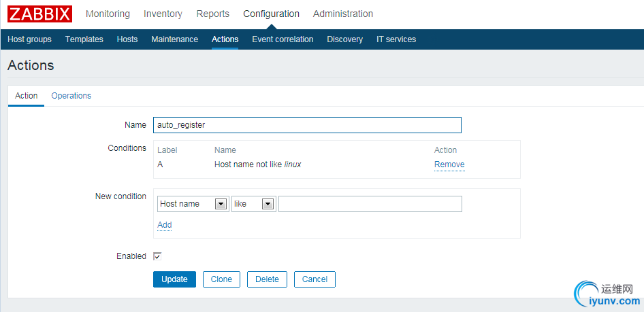Toggle the Enabled checkbox

157,256
